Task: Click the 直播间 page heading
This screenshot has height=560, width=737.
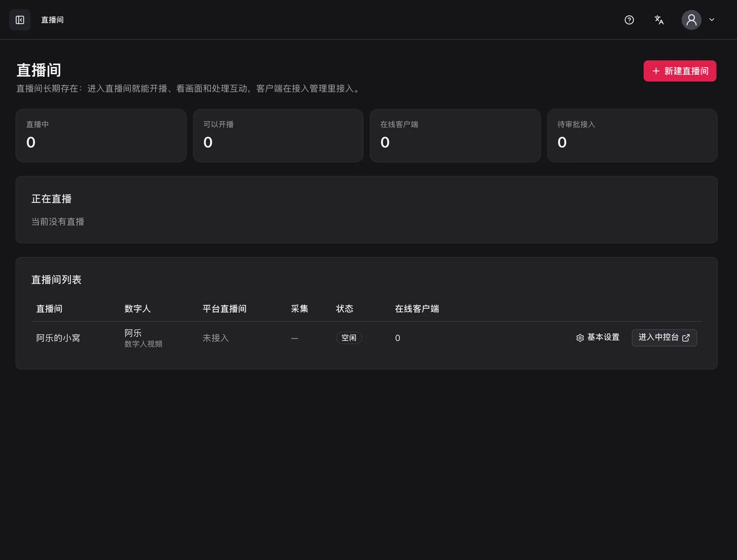Action: 39,70
